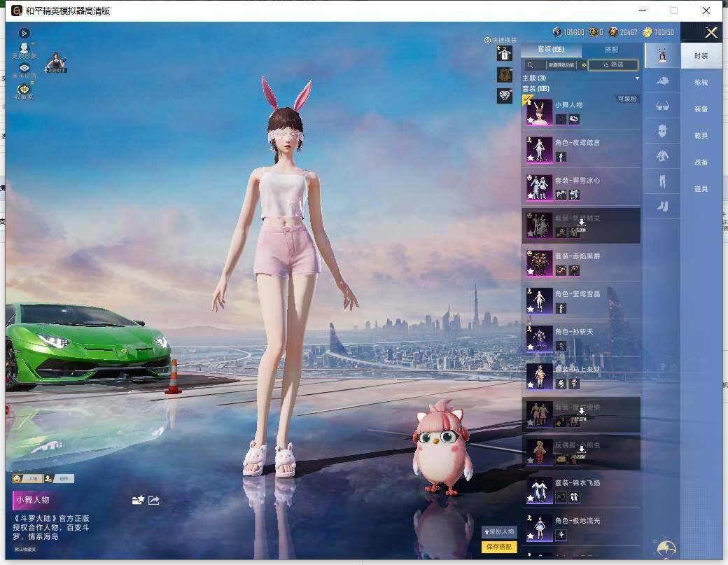Select the cap hat category icon

point(662,81)
